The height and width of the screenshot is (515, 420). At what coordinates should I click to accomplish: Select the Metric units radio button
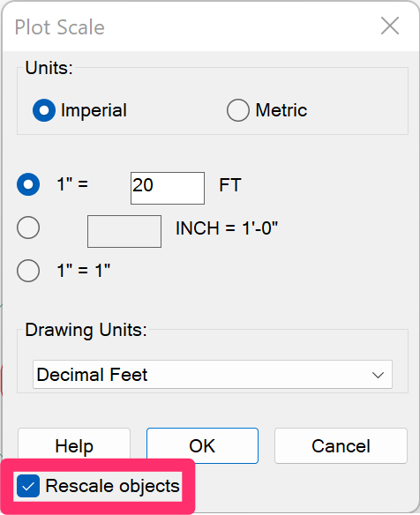tap(238, 110)
